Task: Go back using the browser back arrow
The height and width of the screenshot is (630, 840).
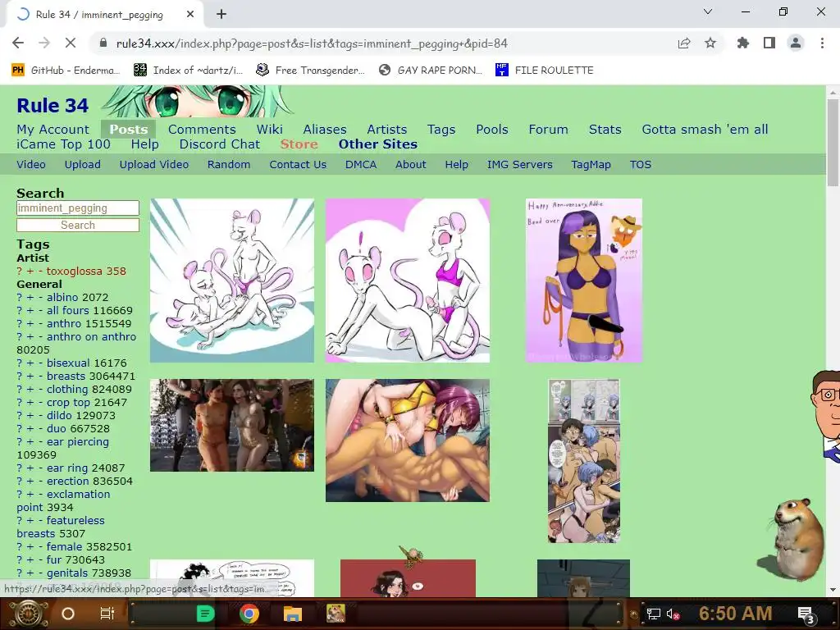Action: pyautogui.click(x=18, y=43)
